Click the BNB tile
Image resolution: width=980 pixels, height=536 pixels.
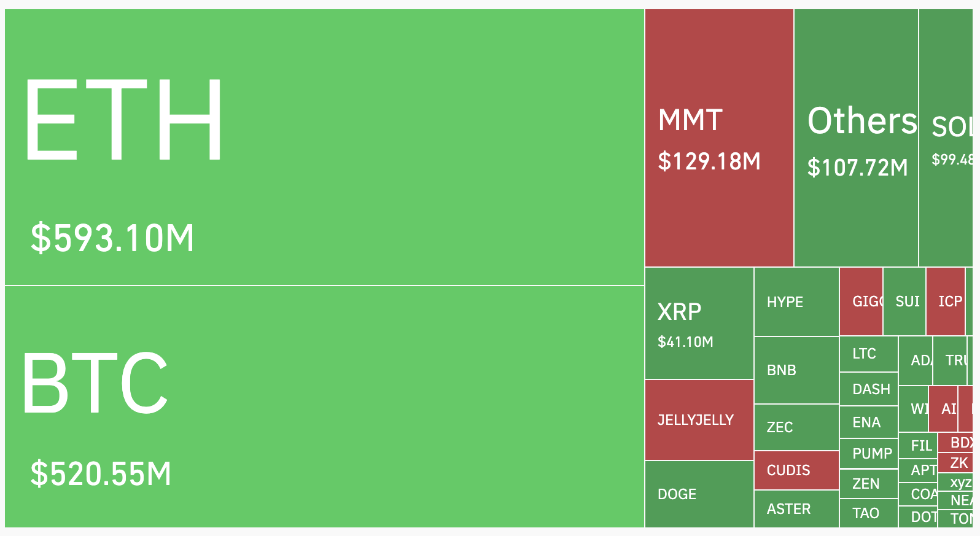coord(796,370)
